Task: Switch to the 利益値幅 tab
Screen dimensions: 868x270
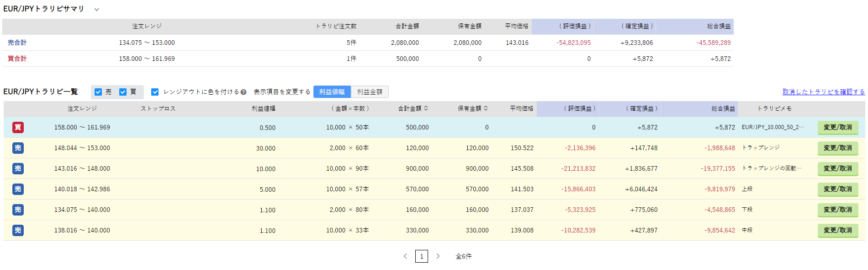Action: click(x=332, y=92)
